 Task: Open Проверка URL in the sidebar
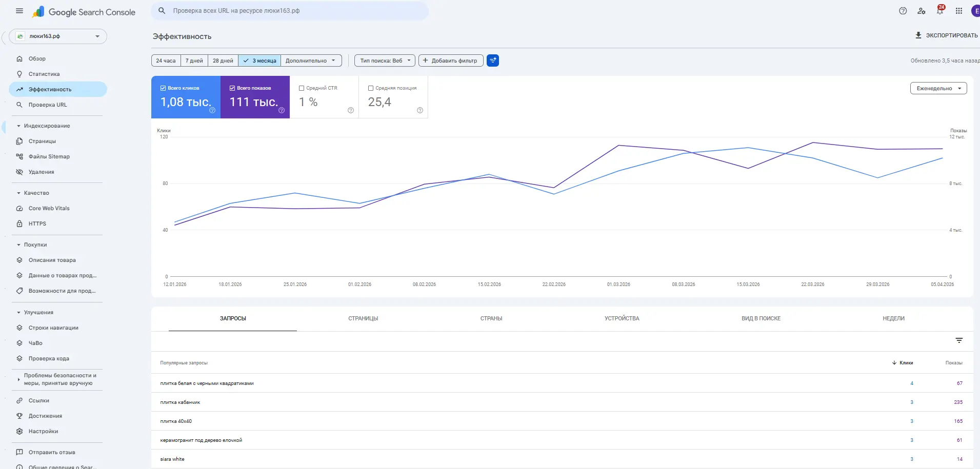[x=58, y=105]
